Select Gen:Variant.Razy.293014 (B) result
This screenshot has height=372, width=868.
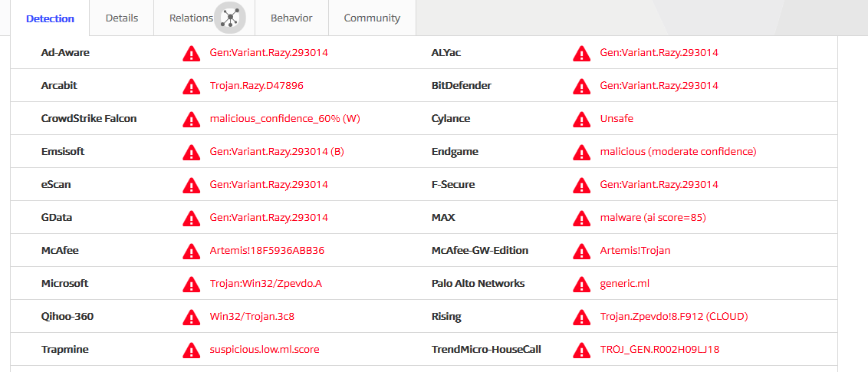point(278,152)
